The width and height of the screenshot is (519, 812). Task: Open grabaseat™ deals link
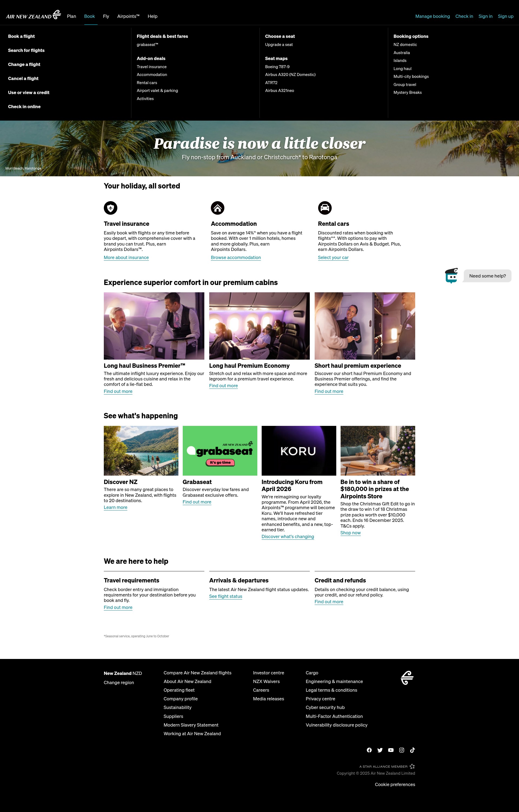point(147,45)
